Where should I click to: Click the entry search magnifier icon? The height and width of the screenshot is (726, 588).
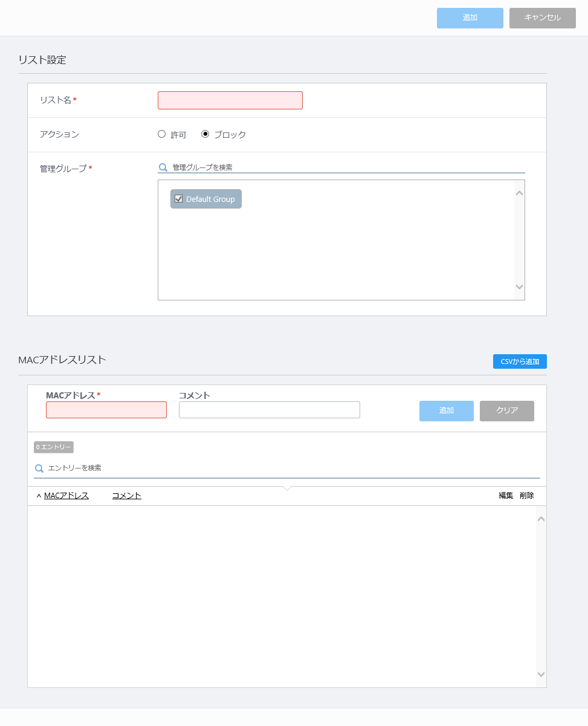coord(39,468)
